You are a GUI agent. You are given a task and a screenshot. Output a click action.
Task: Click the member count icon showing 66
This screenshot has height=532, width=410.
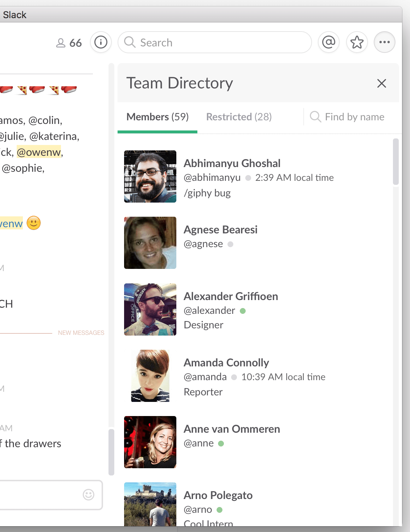[x=69, y=42]
